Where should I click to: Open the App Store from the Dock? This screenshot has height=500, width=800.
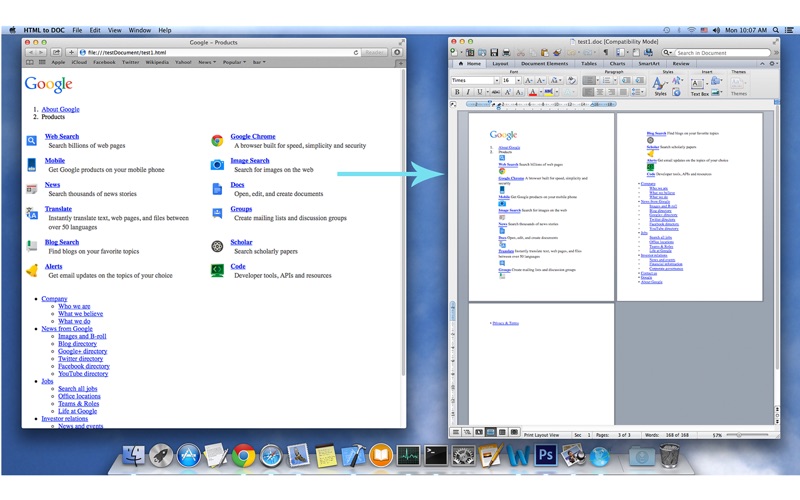tap(188, 455)
